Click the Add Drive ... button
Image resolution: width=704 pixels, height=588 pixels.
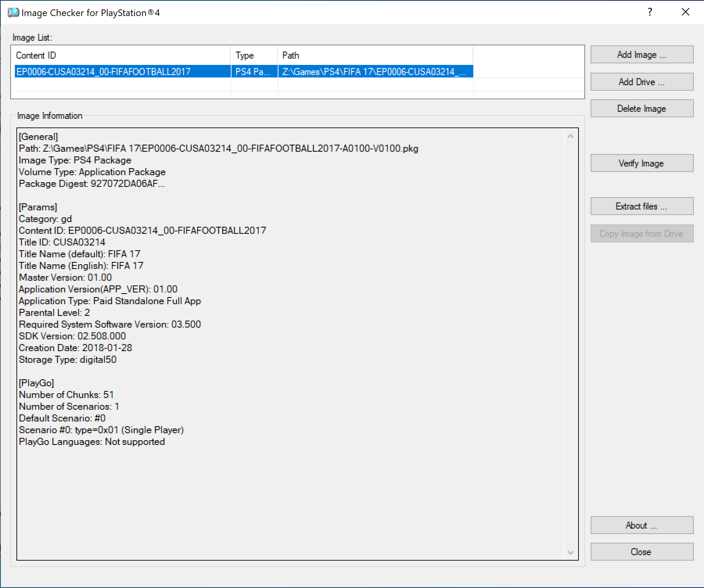pyautogui.click(x=642, y=82)
